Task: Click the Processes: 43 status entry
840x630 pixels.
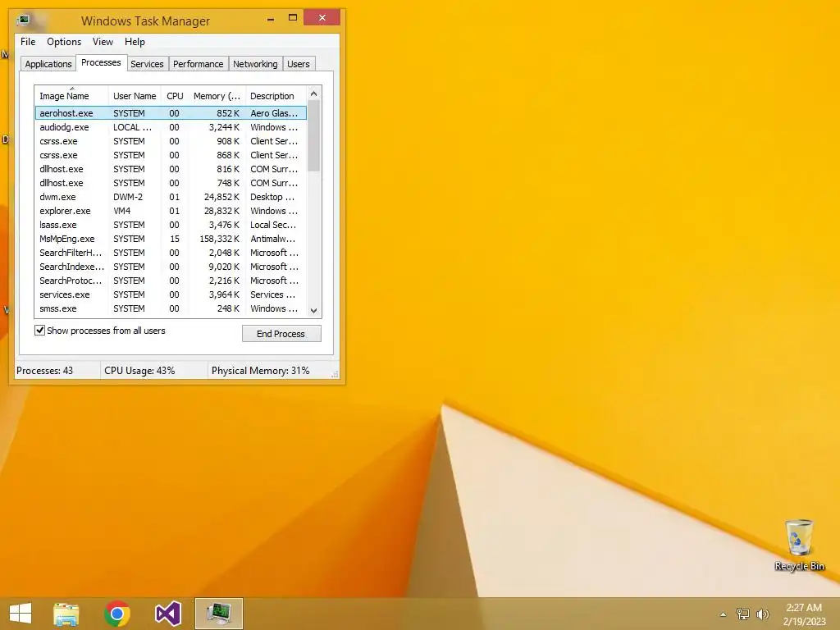Action: (44, 370)
